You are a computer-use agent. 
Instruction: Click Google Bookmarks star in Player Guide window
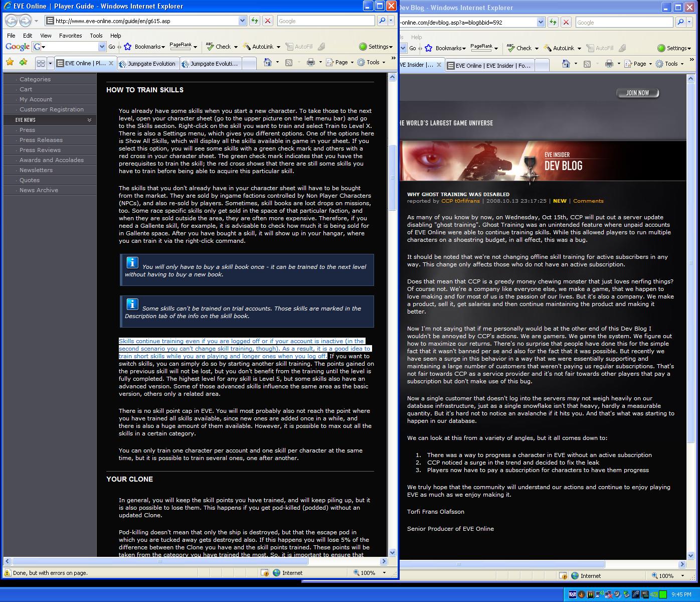point(127,47)
